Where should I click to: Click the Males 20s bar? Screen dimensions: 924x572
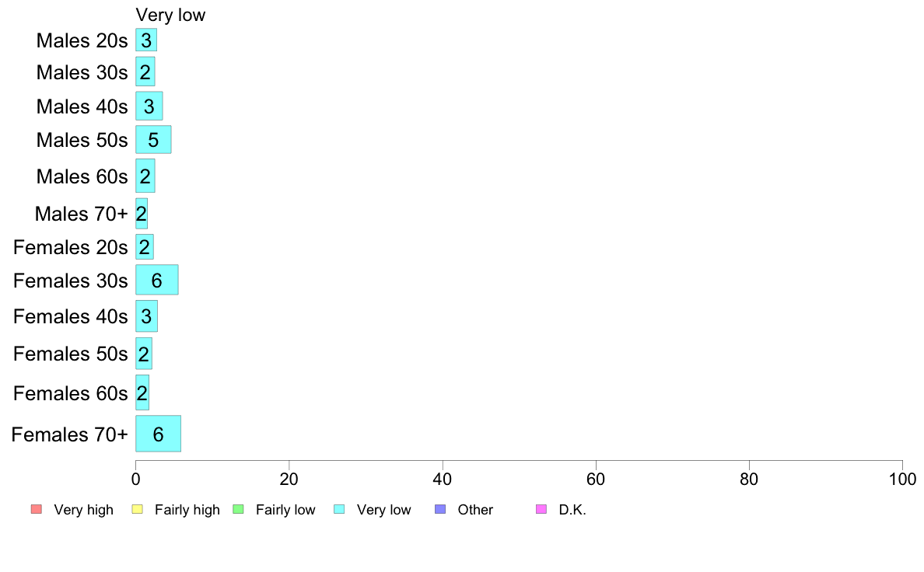pyautogui.click(x=146, y=40)
